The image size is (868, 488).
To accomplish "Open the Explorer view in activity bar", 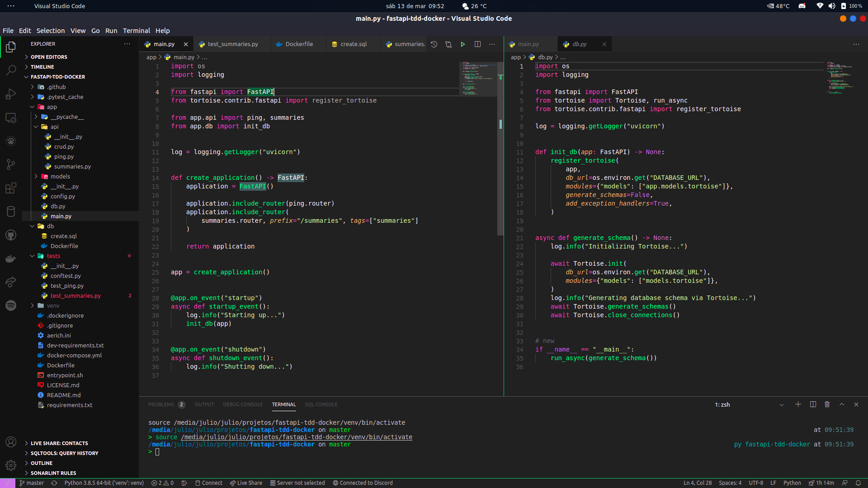I will 11,47.
